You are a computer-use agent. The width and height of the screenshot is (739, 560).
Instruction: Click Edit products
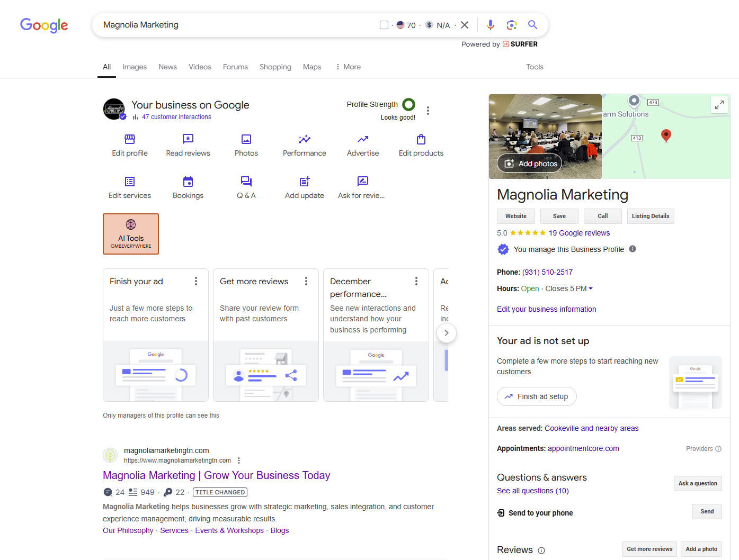click(x=421, y=146)
